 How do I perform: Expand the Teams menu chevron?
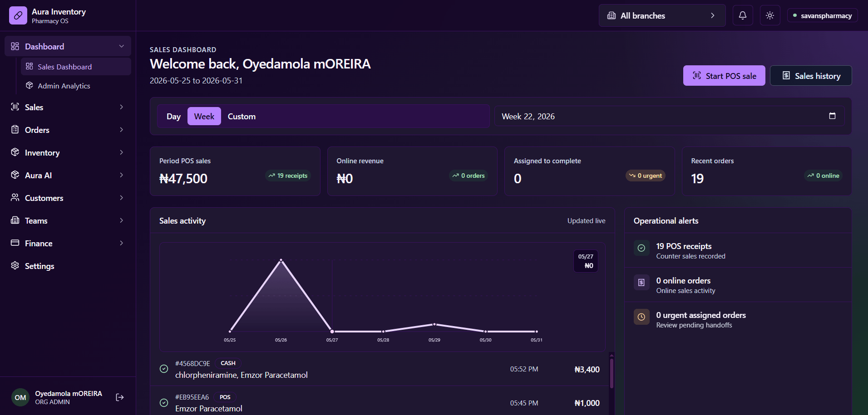click(122, 220)
